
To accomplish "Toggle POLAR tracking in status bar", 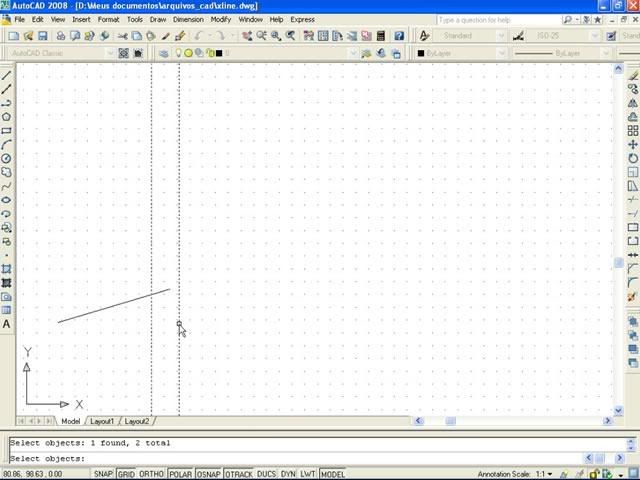I will click(180, 474).
